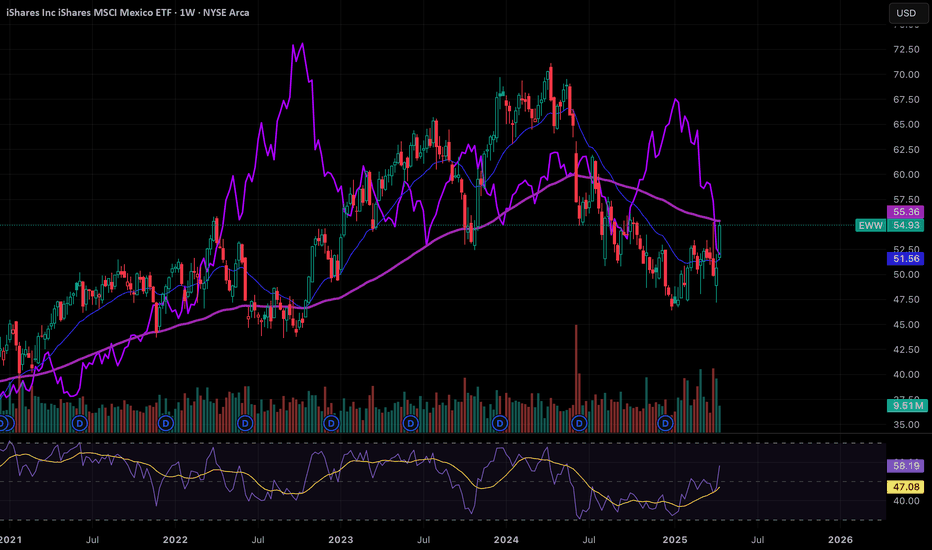Click the 2026 label on time axis
Screen dimensions: 932x550
(x=840, y=540)
